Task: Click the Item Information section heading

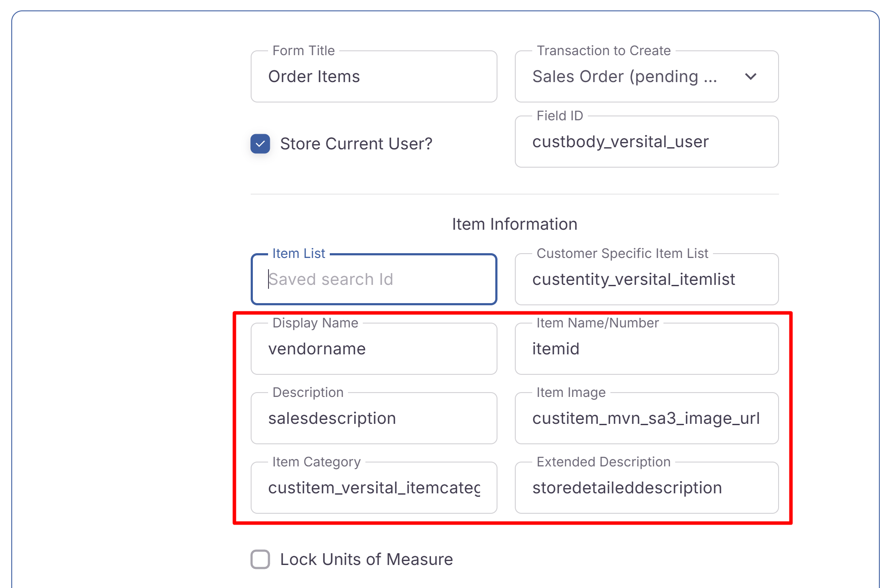Action: [514, 224]
